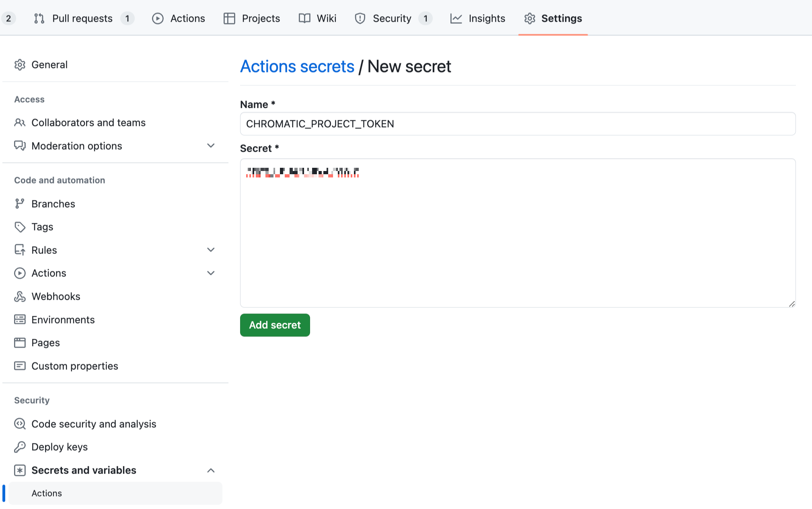The height and width of the screenshot is (509, 812).
Task: Click the play icon beside Actions in top navigation
Action: point(158,19)
